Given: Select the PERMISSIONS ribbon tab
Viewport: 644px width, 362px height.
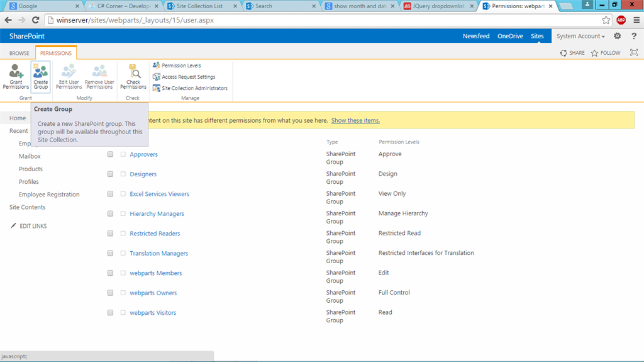Looking at the screenshot, I should (x=56, y=53).
